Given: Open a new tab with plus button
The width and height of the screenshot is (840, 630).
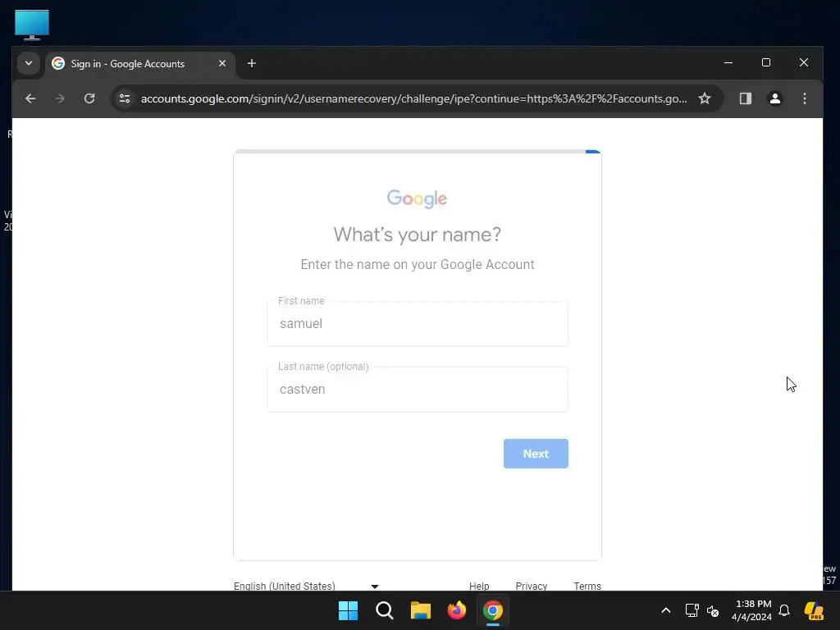Looking at the screenshot, I should click(x=251, y=64).
